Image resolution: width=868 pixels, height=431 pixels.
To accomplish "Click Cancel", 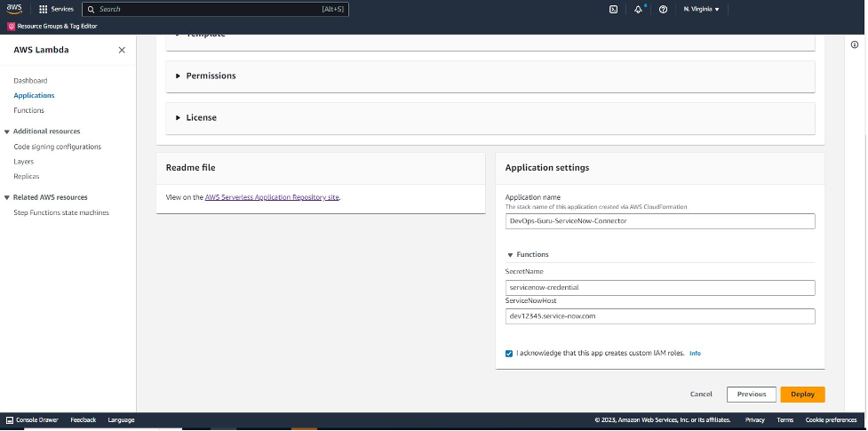I will [x=701, y=395].
